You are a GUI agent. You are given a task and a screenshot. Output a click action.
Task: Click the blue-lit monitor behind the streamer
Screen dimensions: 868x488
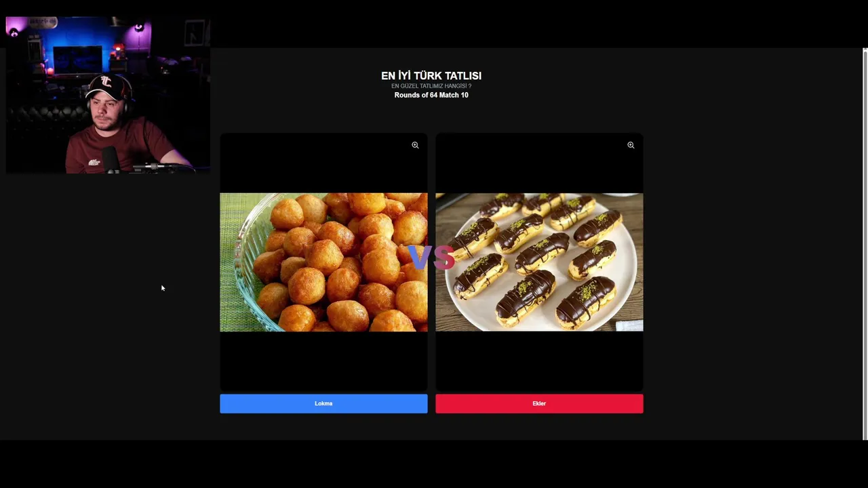click(77, 60)
